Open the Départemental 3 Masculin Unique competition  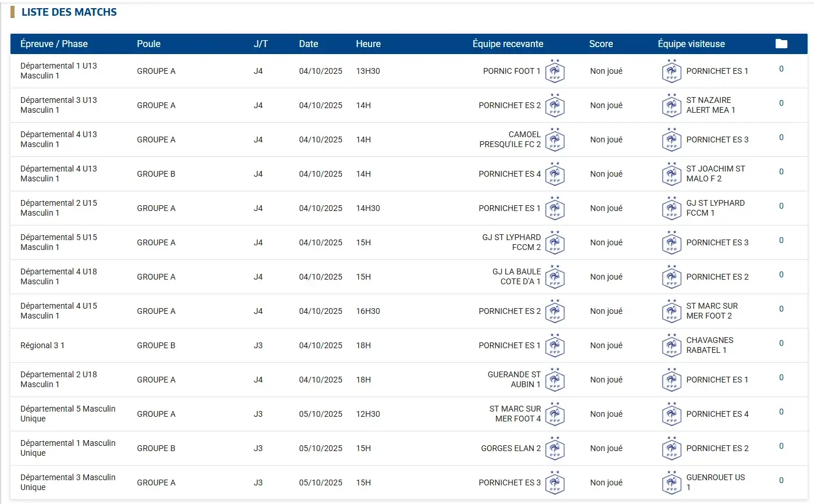tap(67, 482)
